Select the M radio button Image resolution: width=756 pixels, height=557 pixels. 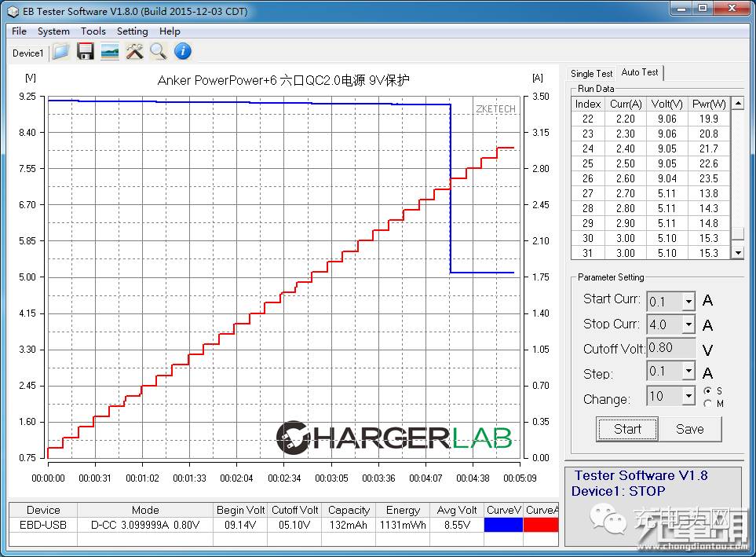coord(707,403)
